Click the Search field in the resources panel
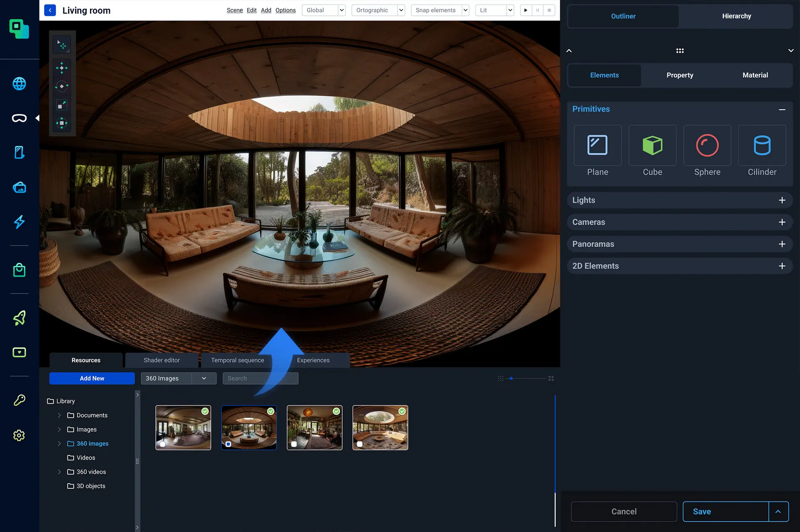 point(260,378)
